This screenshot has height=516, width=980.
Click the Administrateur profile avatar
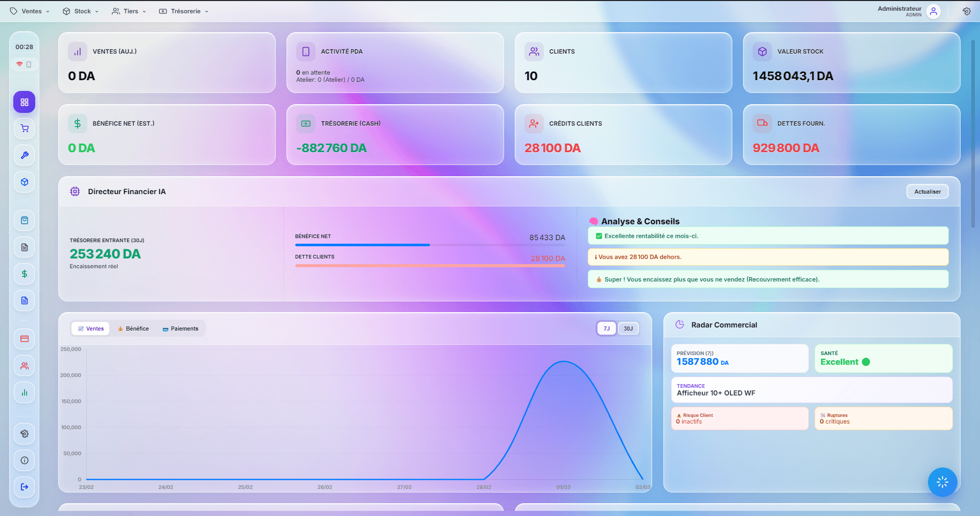click(x=934, y=11)
